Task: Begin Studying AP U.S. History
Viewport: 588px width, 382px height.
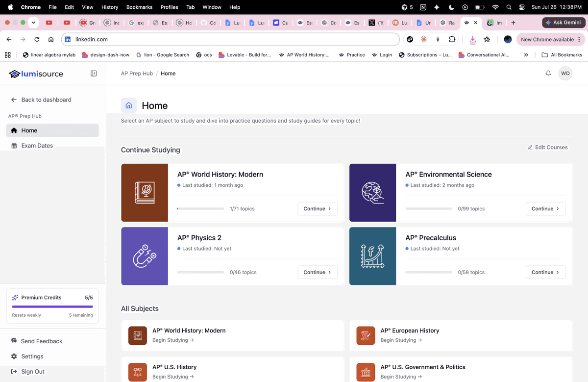Action: tap(173, 377)
